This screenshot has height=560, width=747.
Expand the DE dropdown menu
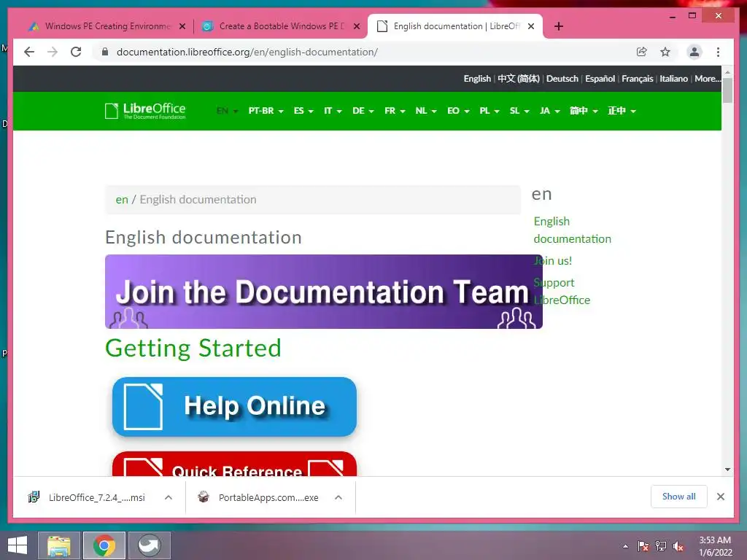pyautogui.click(x=363, y=111)
